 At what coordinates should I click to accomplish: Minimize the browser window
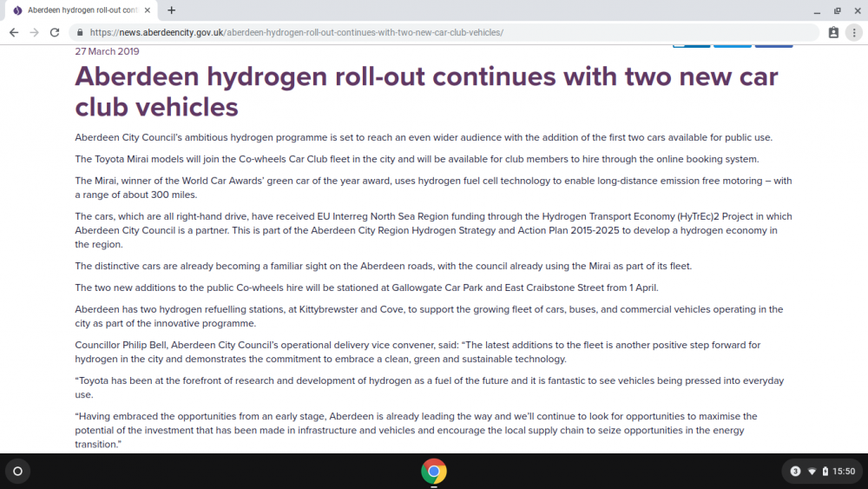click(x=817, y=10)
